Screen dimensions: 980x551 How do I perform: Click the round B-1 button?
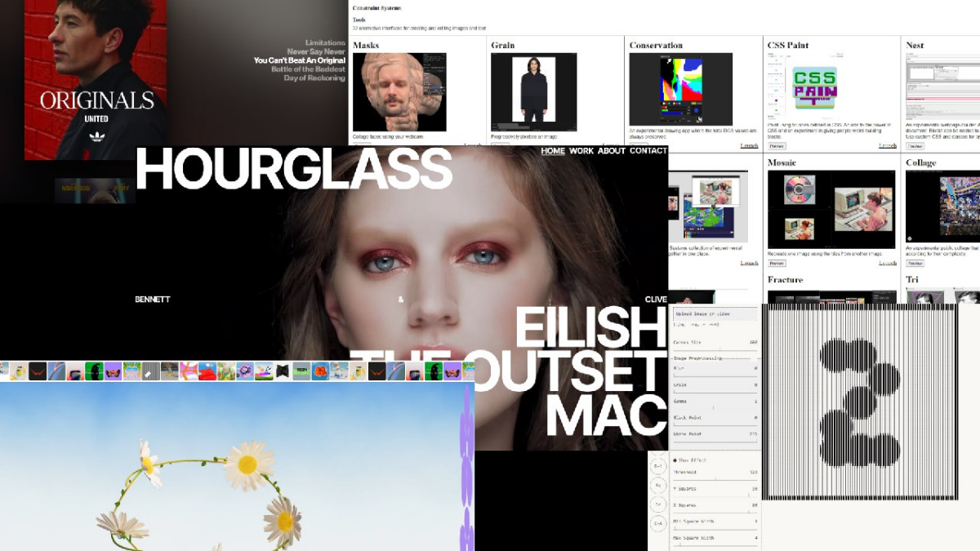[658, 465]
